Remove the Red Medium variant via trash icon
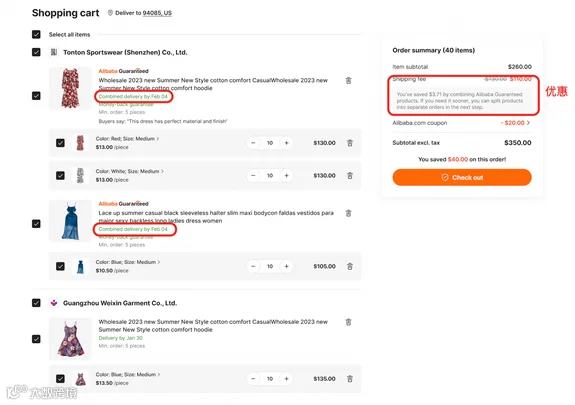 (350, 143)
